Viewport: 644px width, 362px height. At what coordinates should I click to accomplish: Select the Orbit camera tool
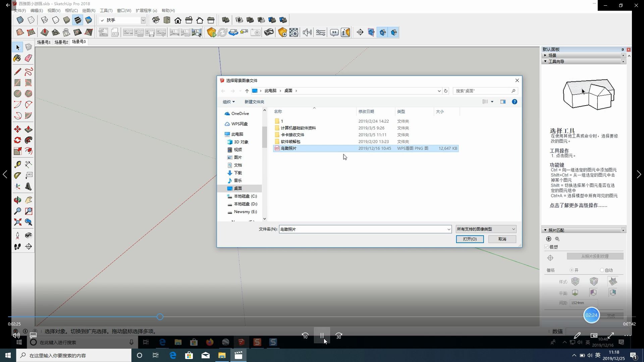[x=17, y=200]
